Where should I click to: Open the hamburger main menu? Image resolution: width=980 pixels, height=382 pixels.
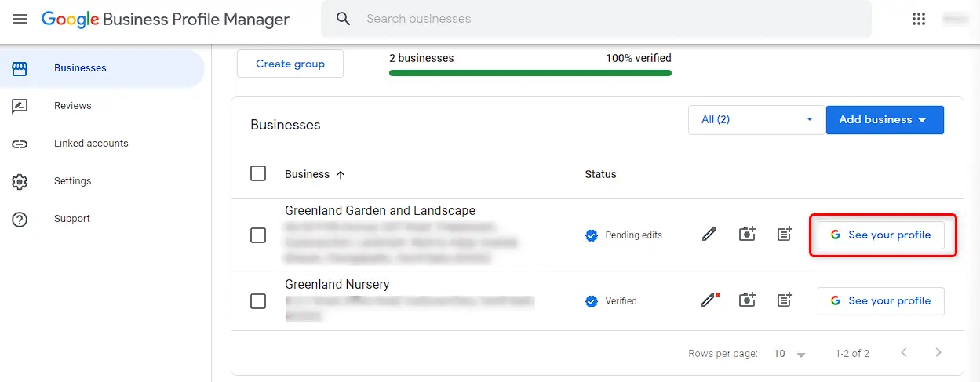20,19
